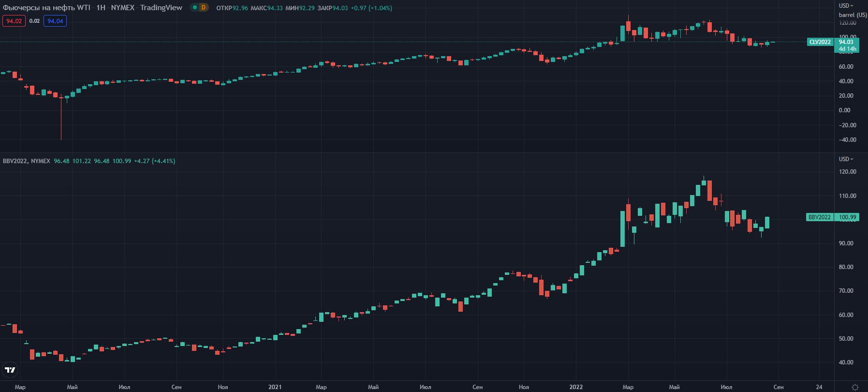Click the +0.97 (+1.04%) change value
The image size is (868, 392).
coord(371,8)
